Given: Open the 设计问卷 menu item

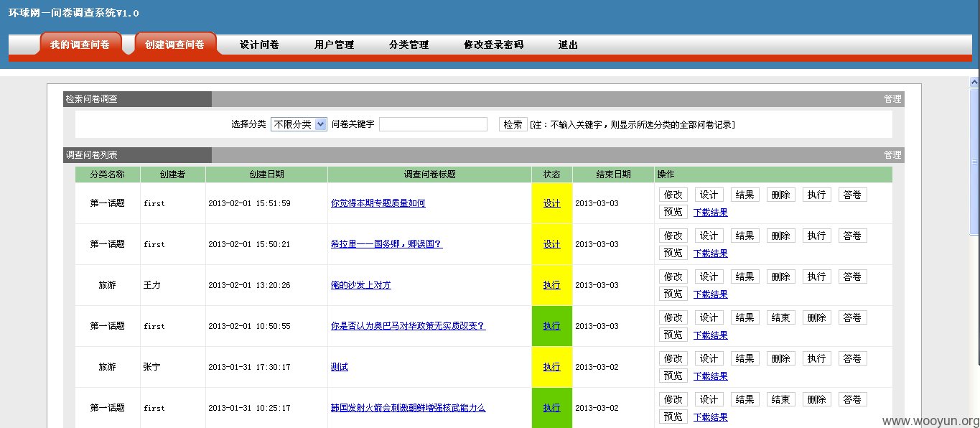Looking at the screenshot, I should tap(259, 45).
